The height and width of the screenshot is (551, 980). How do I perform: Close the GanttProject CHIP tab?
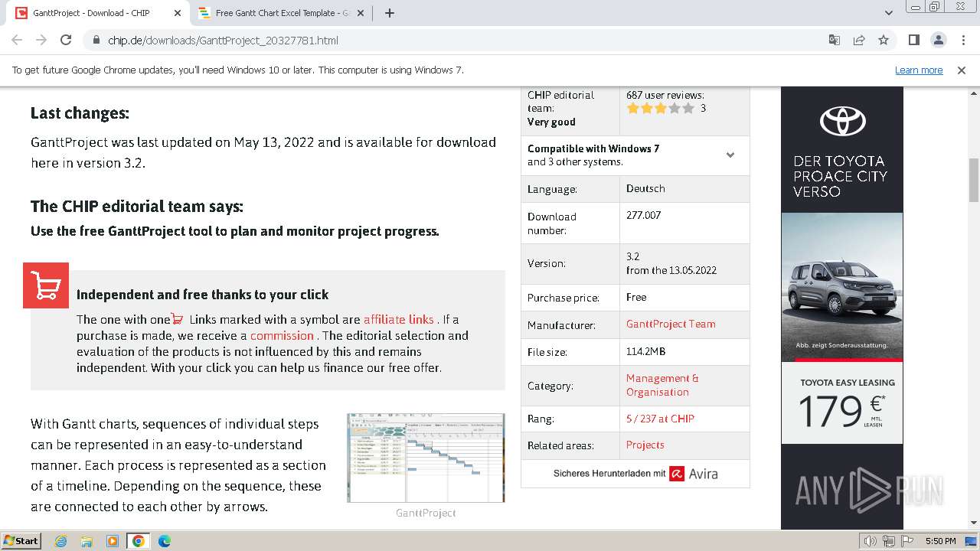(178, 13)
